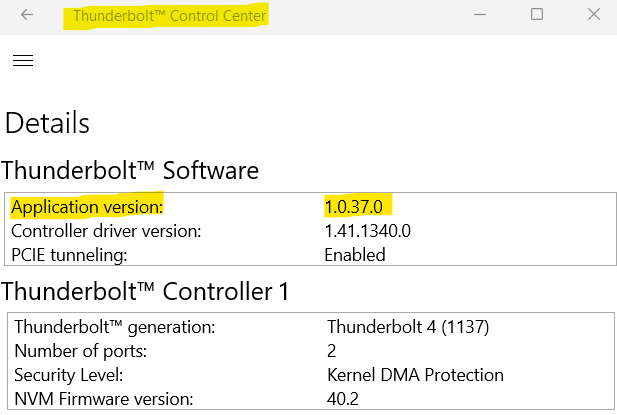
Task: Click the Controller driver version label
Action: (106, 231)
